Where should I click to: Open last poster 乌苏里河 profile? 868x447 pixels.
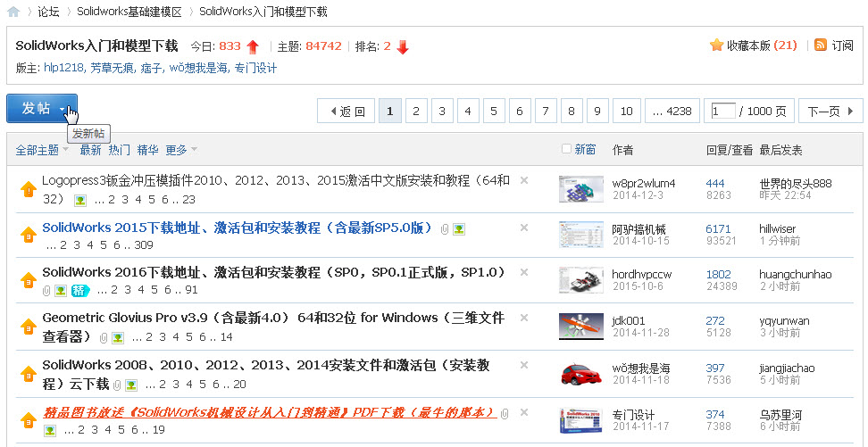tap(780, 415)
